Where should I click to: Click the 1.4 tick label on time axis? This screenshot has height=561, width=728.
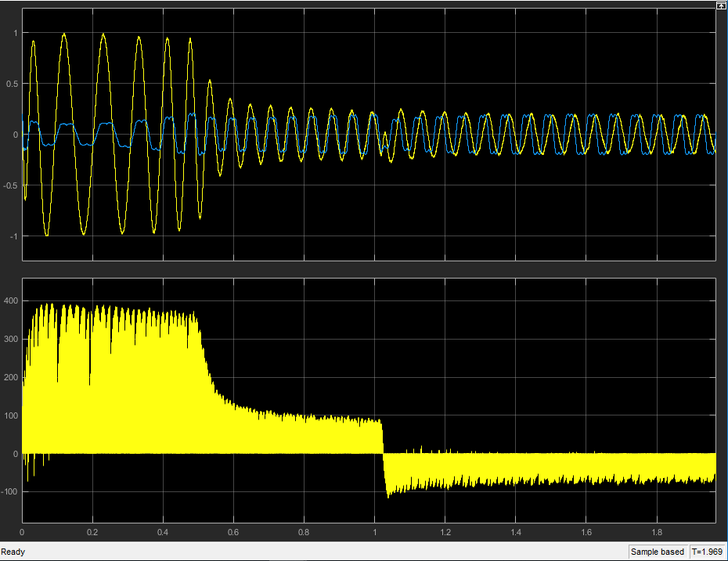(516, 532)
